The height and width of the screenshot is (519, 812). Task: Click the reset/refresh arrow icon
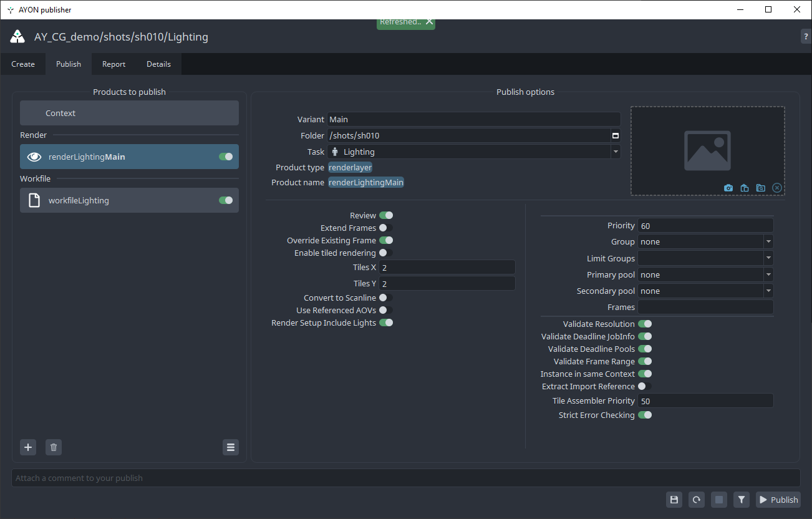coord(697,500)
